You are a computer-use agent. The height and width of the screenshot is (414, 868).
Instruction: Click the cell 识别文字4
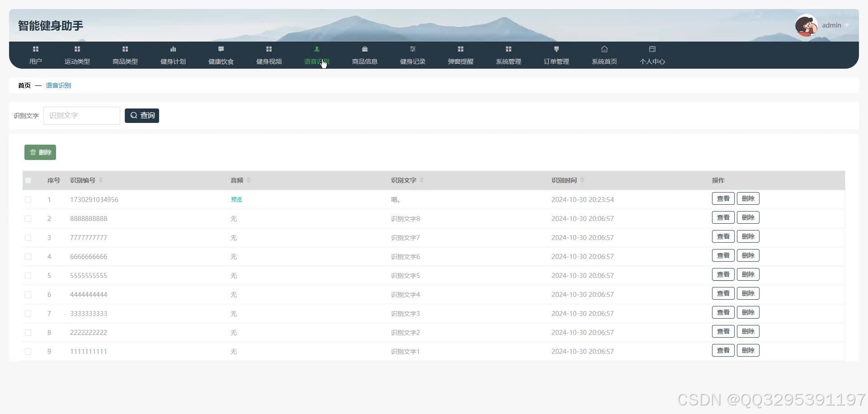point(406,295)
